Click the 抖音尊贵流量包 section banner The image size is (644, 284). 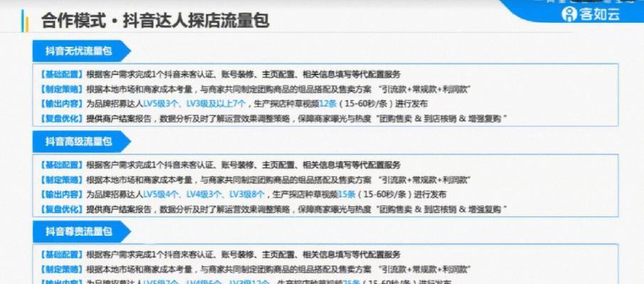[81, 231]
